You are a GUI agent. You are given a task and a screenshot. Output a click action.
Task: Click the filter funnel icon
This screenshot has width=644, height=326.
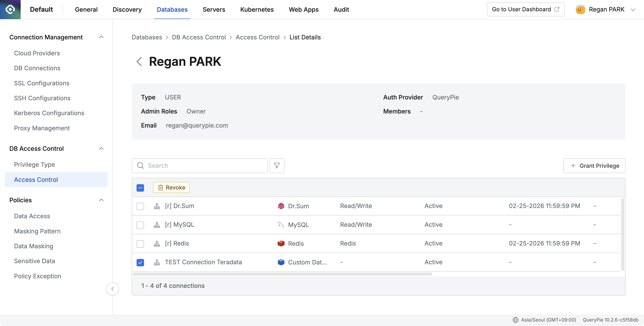[x=277, y=166]
